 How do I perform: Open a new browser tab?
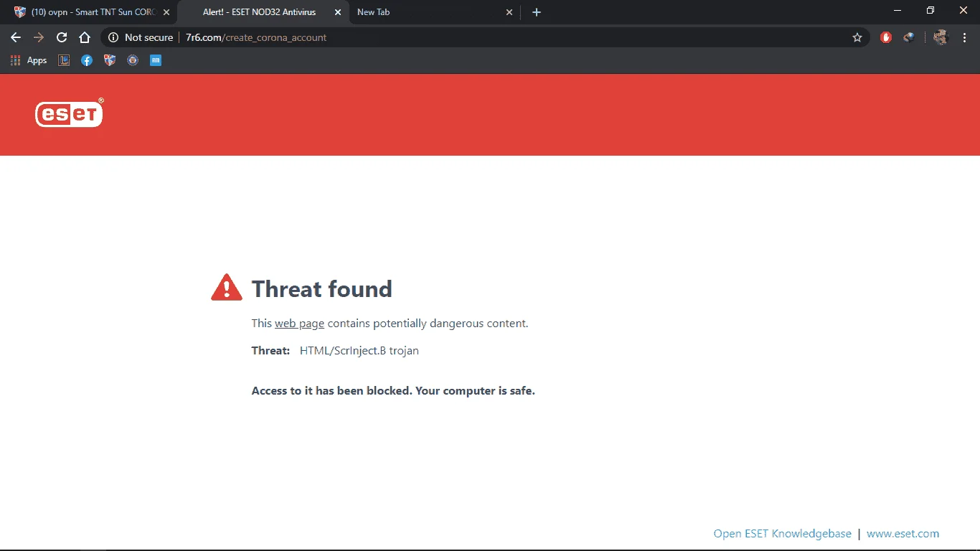tap(537, 12)
